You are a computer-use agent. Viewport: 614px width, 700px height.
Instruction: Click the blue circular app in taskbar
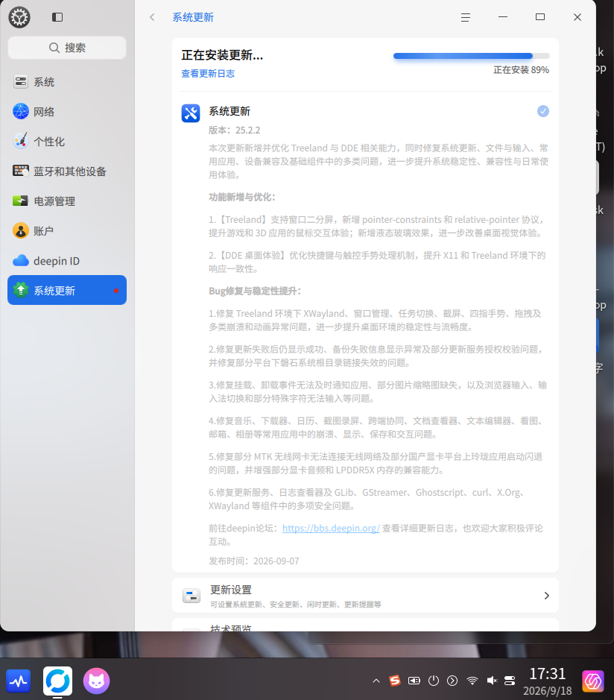click(57, 681)
